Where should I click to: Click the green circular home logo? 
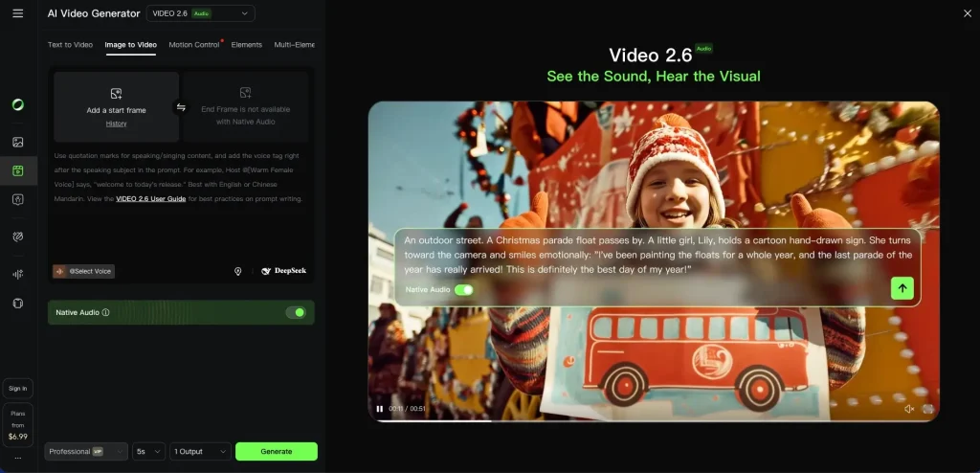pyautogui.click(x=17, y=104)
